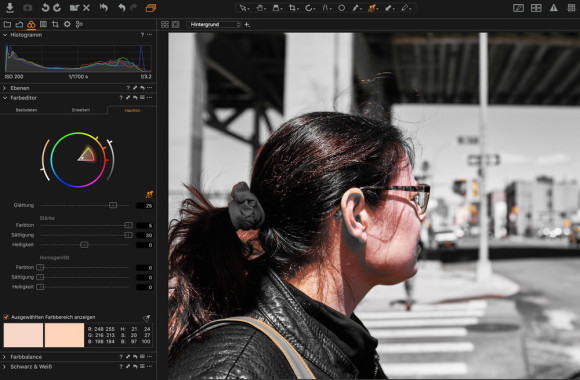Viewport: 580px width, 380px height.
Task: Rotate image counterclockwise with left rotate icon
Action: 45,7
